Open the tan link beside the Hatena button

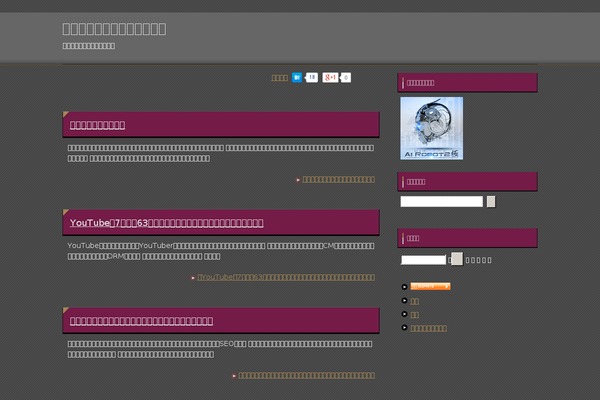280,78
